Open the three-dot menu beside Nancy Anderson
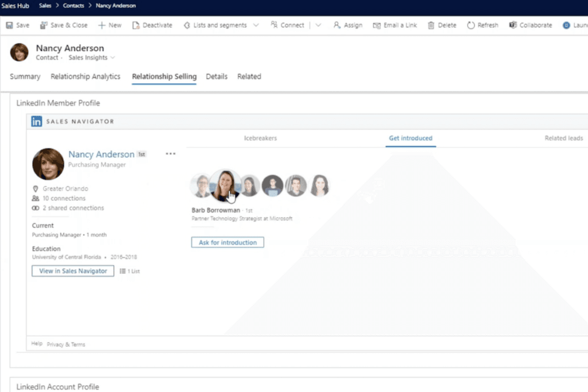588x392 pixels. coord(171,154)
